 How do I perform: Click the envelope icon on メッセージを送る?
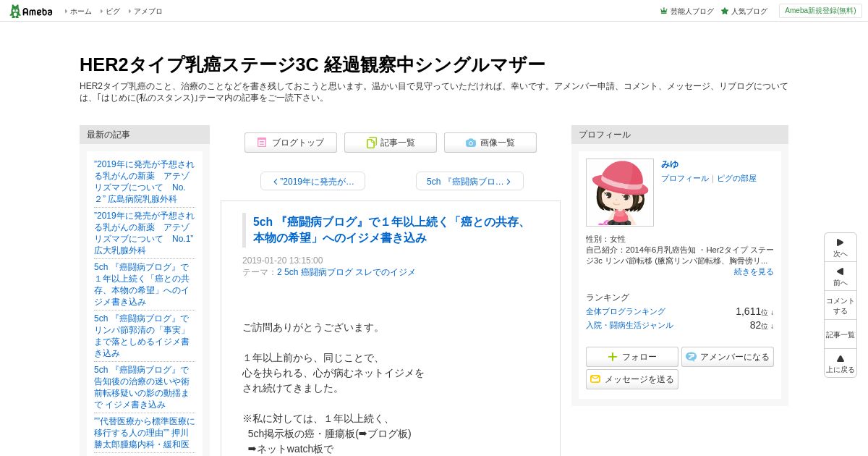[x=595, y=379]
